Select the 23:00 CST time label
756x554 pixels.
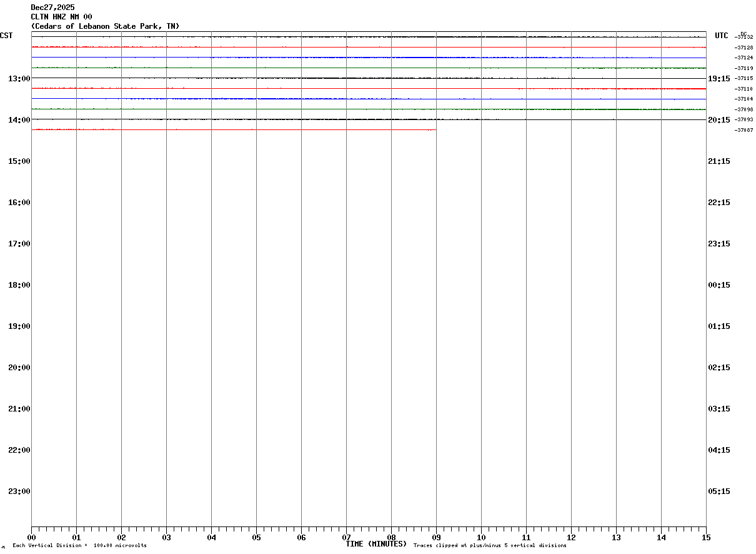tap(19, 491)
